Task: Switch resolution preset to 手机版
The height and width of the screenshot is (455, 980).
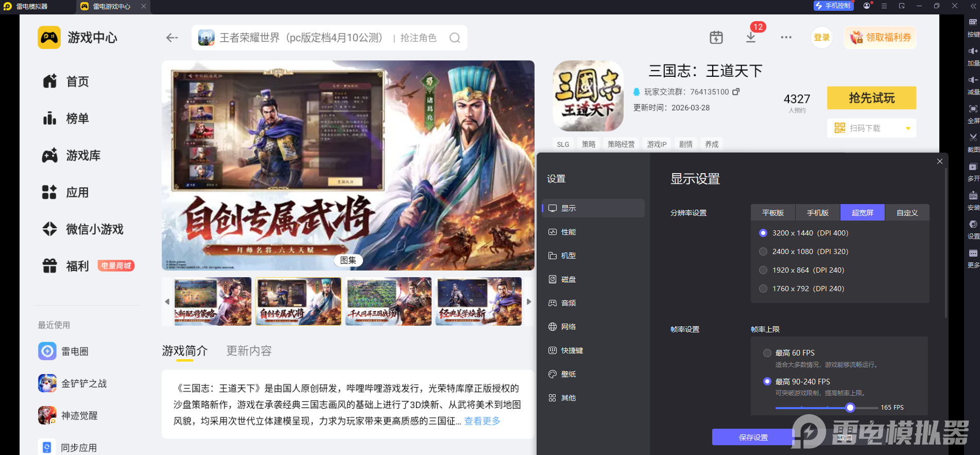Action: (x=818, y=213)
